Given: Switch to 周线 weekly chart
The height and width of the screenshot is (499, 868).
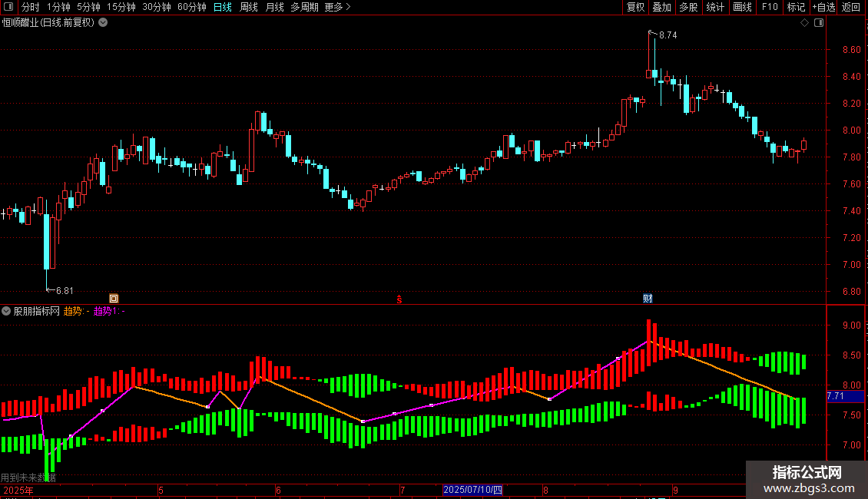Looking at the screenshot, I should [x=249, y=7].
